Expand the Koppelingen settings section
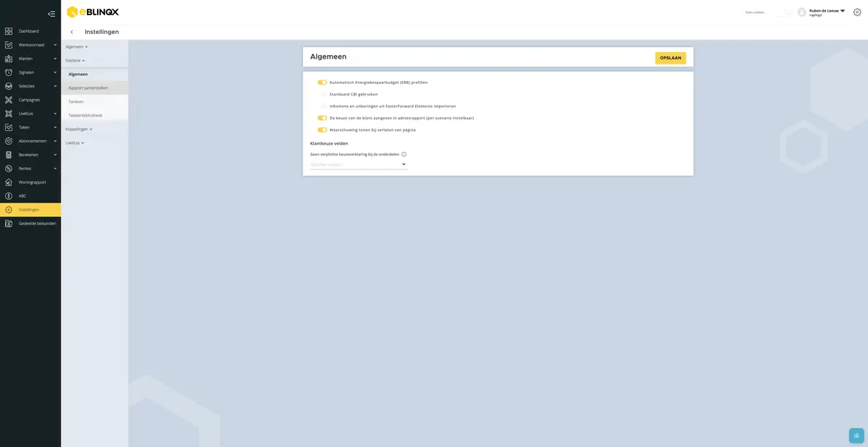This screenshot has height=447, width=868. click(79, 129)
